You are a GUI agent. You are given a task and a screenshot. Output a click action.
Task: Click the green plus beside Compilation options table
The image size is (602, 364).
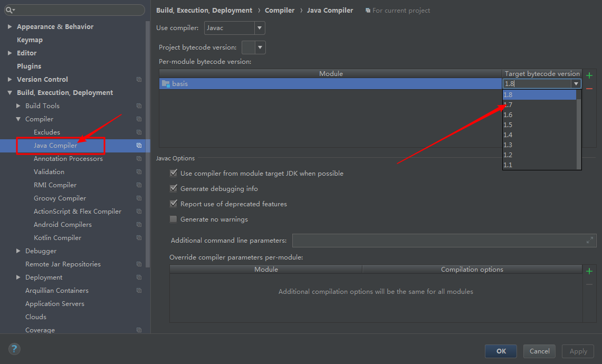click(x=589, y=271)
